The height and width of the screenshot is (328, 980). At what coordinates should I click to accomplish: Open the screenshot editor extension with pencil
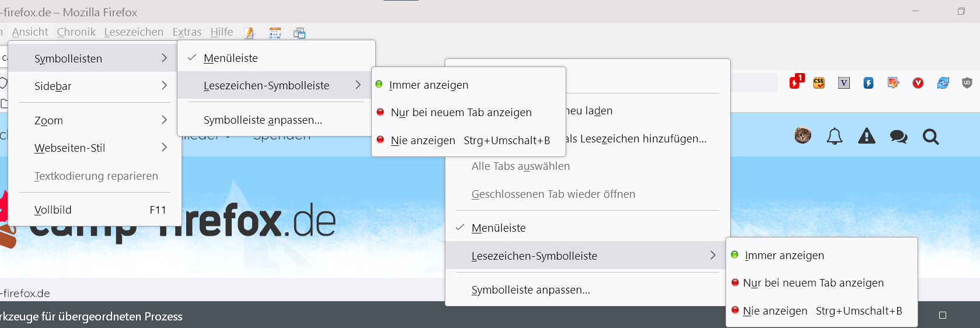893,83
